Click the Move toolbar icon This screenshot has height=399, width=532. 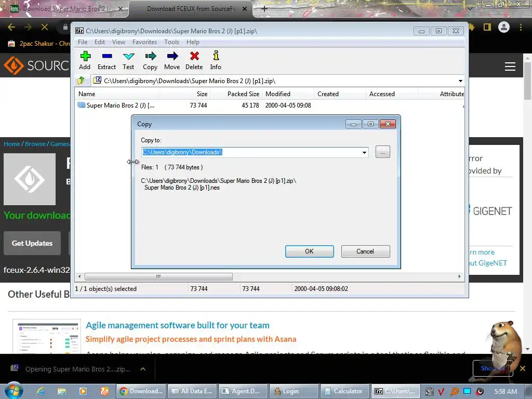[172, 60]
